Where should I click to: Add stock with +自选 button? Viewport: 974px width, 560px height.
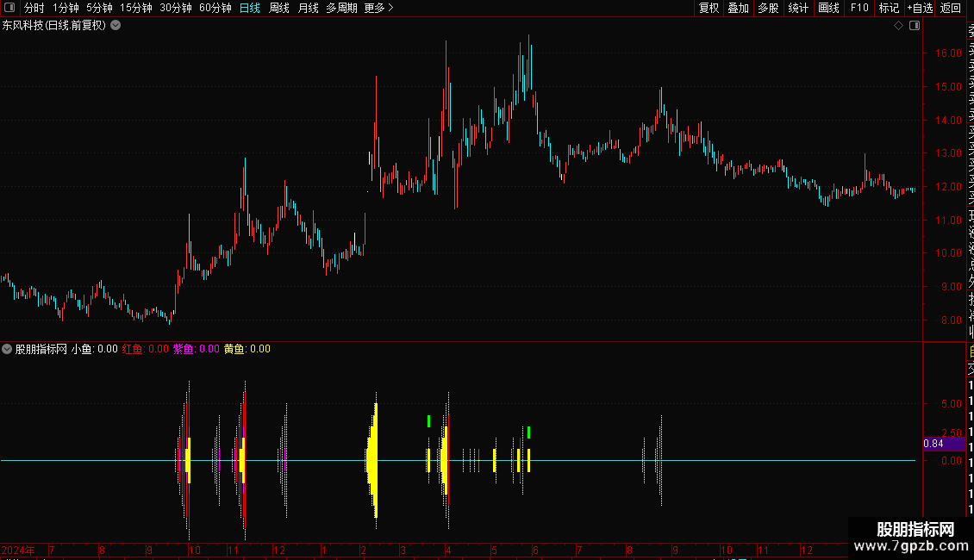coord(920,8)
